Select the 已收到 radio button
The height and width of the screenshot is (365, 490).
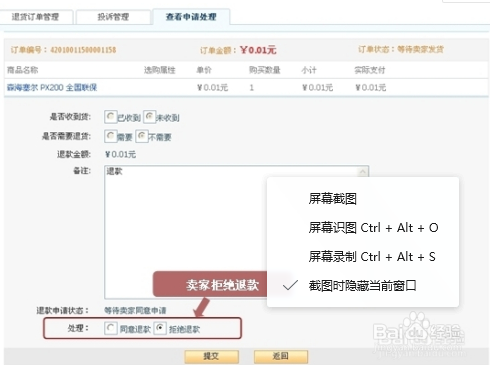pos(110,117)
